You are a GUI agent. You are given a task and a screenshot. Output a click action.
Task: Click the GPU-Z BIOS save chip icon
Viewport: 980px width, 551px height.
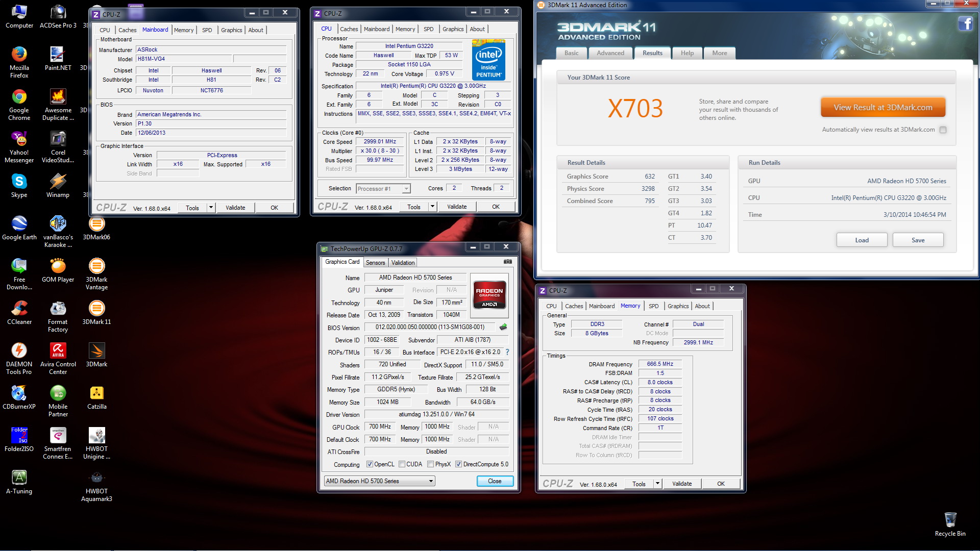coord(503,327)
